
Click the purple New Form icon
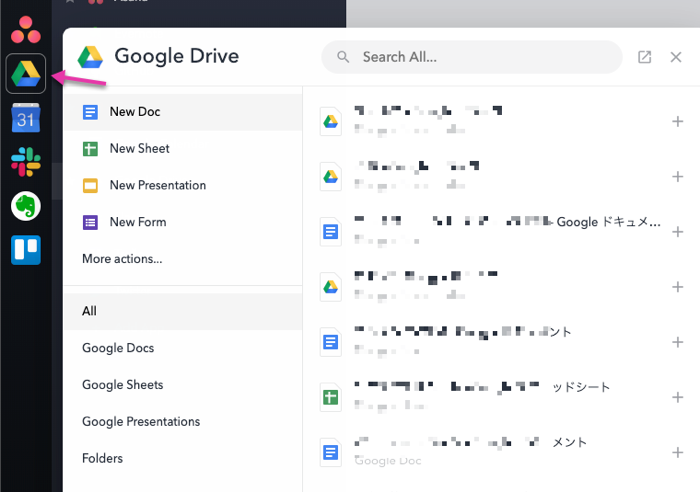coord(90,222)
